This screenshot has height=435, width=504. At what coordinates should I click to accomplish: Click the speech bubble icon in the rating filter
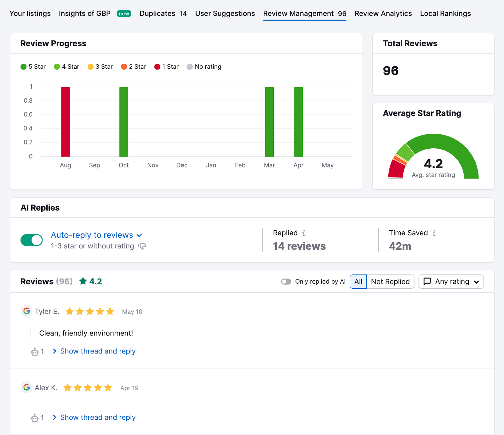427,281
